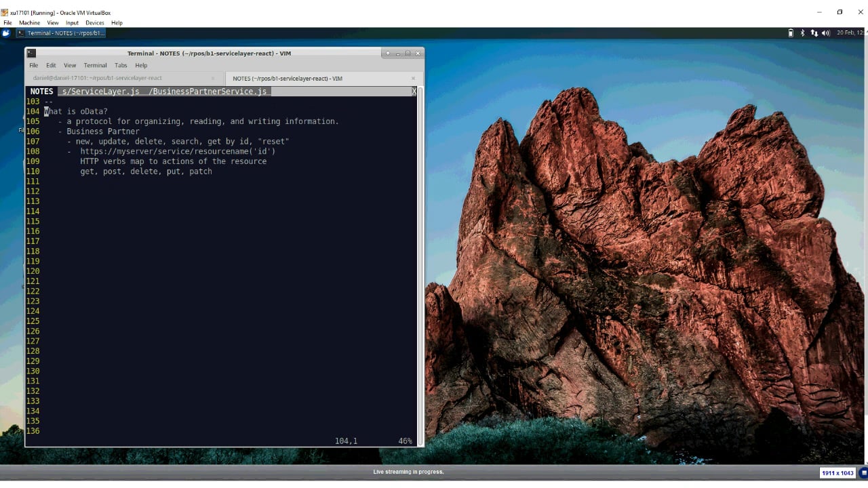Open the Terminal Help menu
The image size is (868, 488).
coord(141,66)
